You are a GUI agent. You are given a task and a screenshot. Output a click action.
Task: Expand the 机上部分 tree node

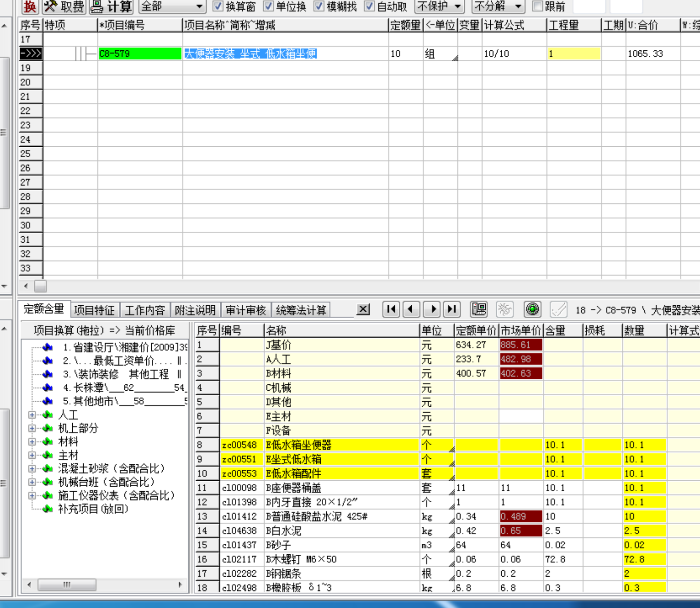[x=32, y=428]
